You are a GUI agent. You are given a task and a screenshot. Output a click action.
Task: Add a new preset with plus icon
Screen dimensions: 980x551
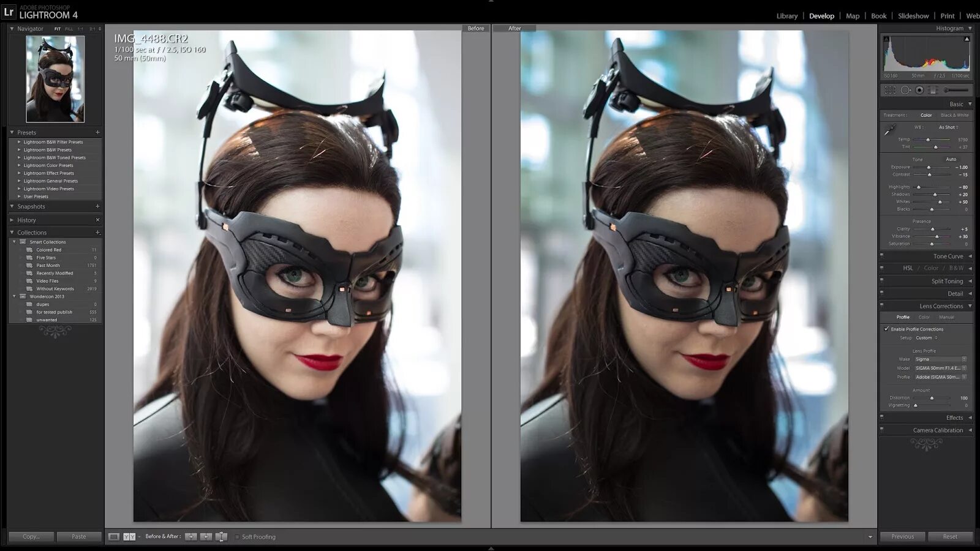pos(97,132)
